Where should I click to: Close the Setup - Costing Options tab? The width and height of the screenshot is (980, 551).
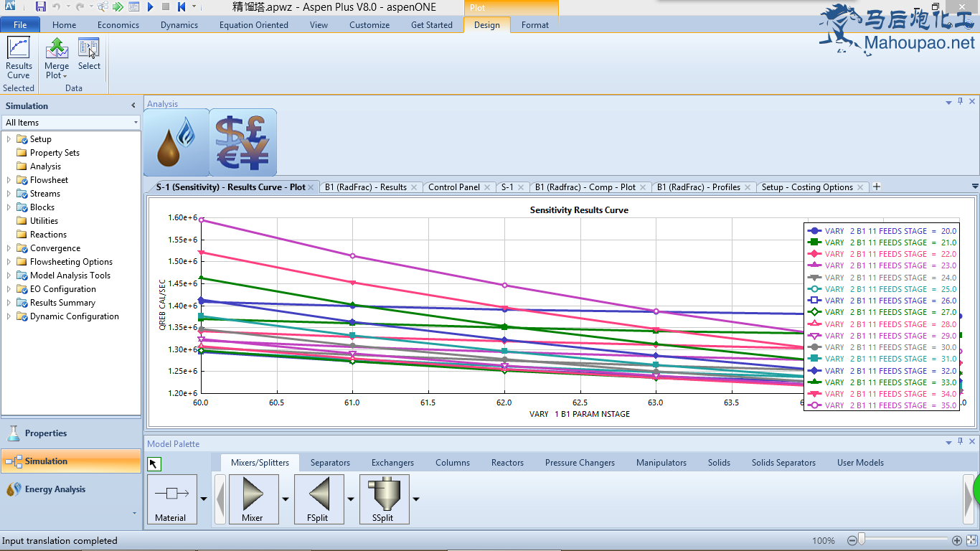tap(861, 187)
